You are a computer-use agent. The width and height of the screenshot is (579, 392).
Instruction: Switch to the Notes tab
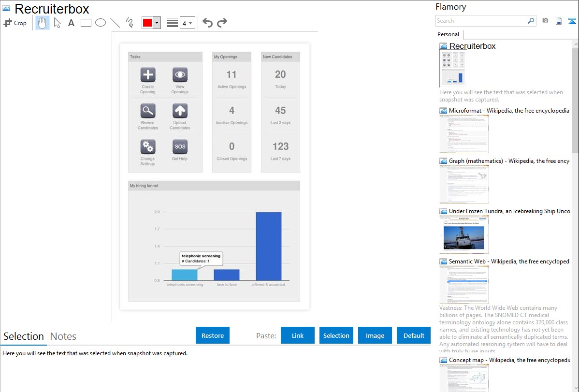(x=63, y=336)
